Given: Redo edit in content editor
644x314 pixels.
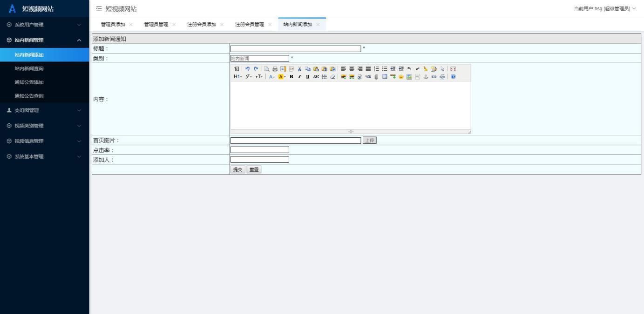Looking at the screenshot, I should [x=256, y=69].
